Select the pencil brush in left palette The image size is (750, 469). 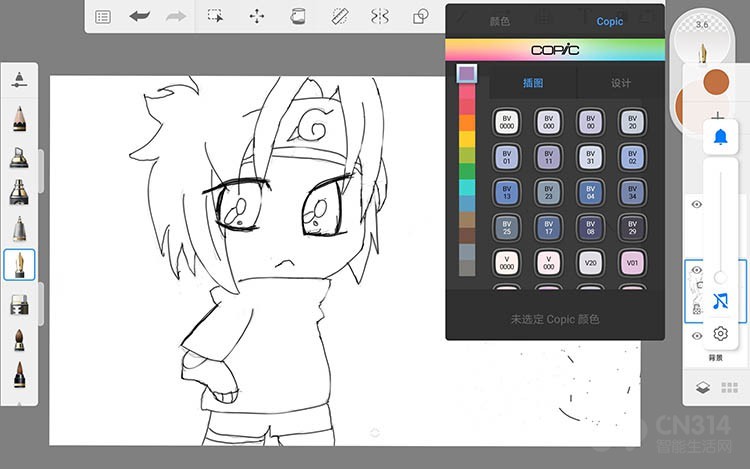(19, 118)
